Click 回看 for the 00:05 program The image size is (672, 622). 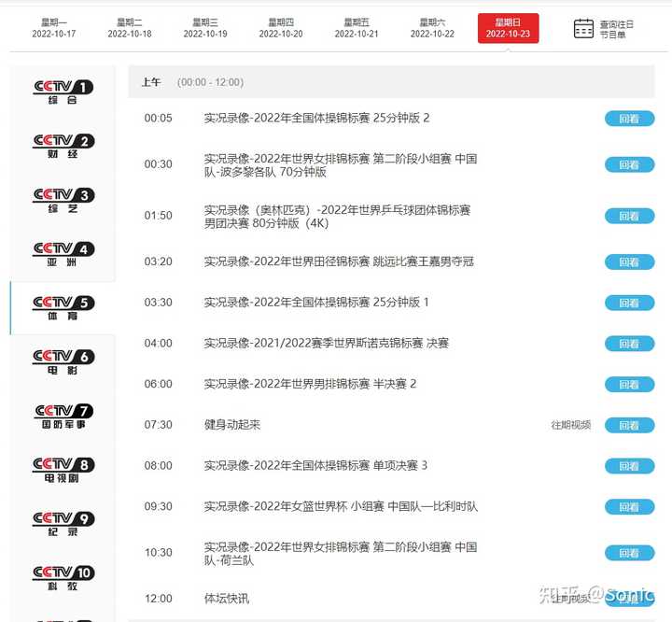(630, 119)
